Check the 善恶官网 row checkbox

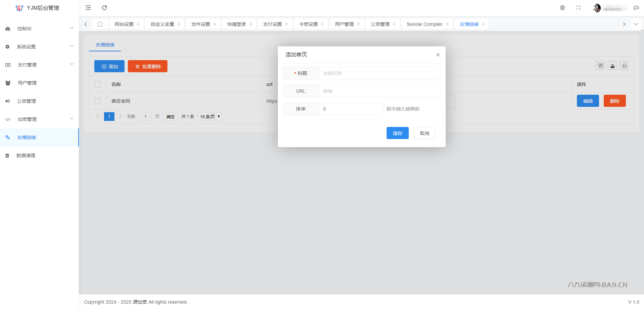tap(98, 101)
